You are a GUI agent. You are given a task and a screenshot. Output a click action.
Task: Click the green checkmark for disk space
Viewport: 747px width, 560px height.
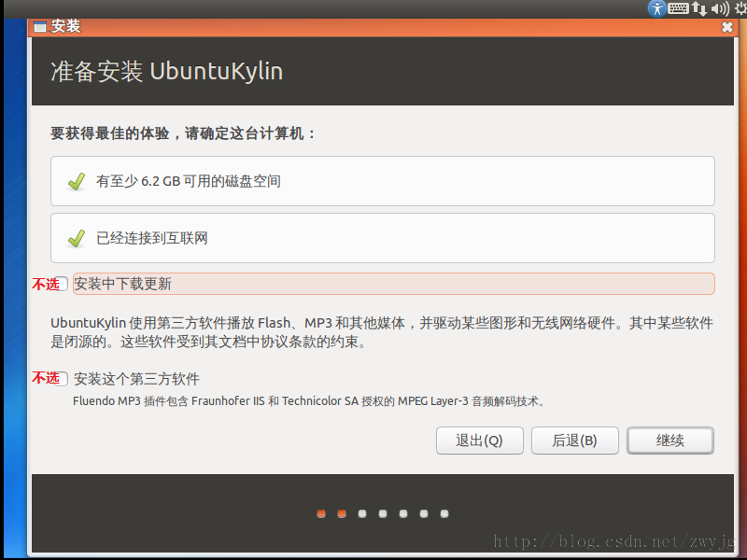tap(77, 181)
